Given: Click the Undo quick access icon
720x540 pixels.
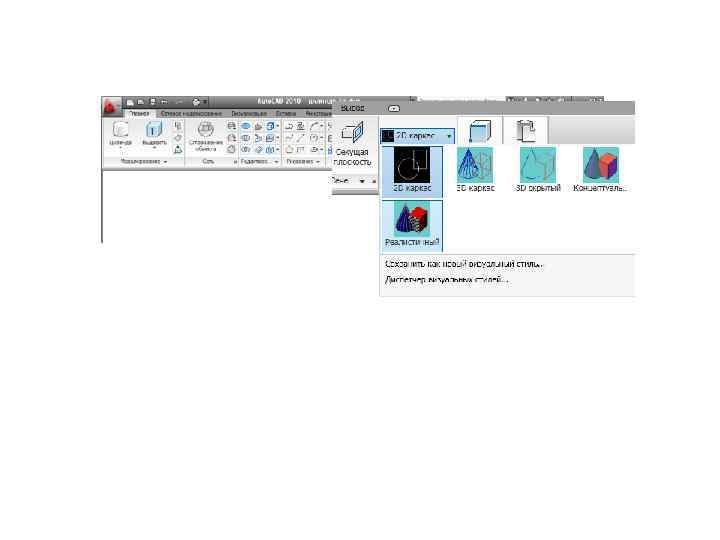Looking at the screenshot, I should [x=164, y=102].
